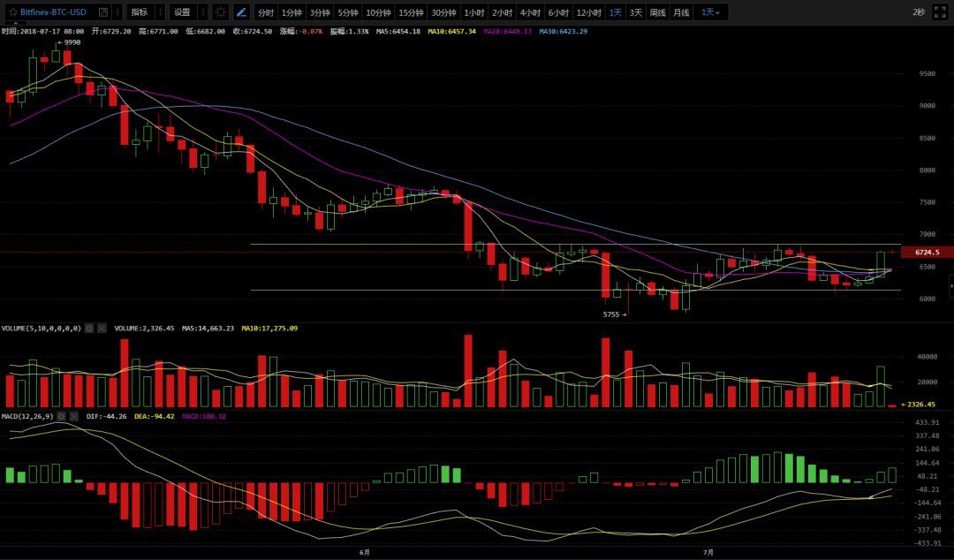Open the vertical dots beside 设置

[x=203, y=12]
